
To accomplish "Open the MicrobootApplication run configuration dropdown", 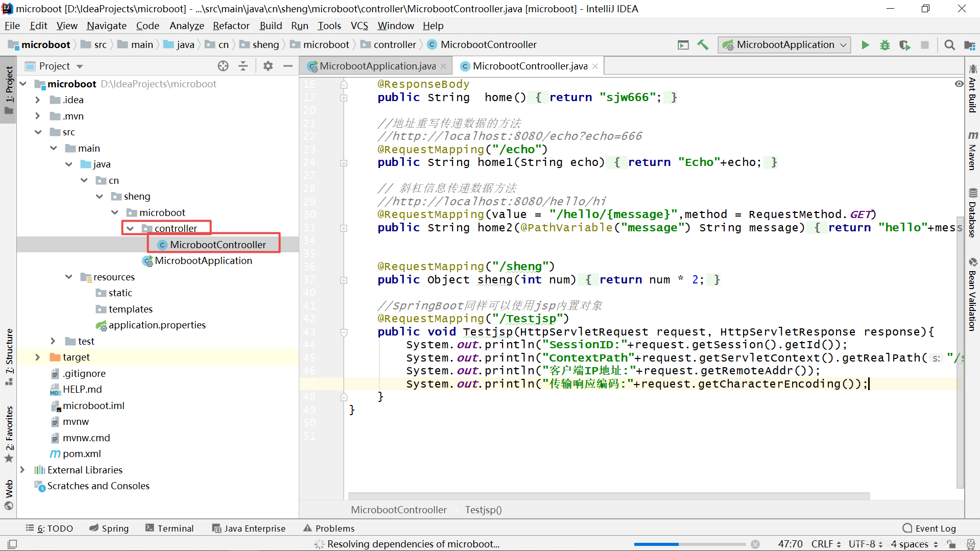I will (x=784, y=45).
